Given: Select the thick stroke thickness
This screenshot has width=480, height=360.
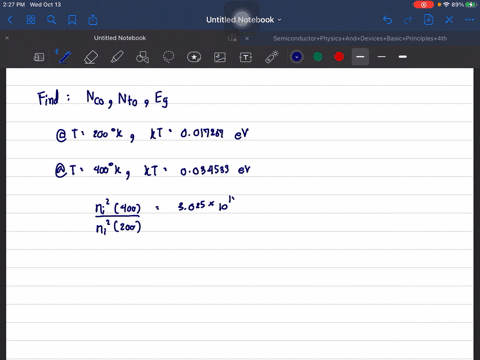Looking at the screenshot, I should [403, 57].
